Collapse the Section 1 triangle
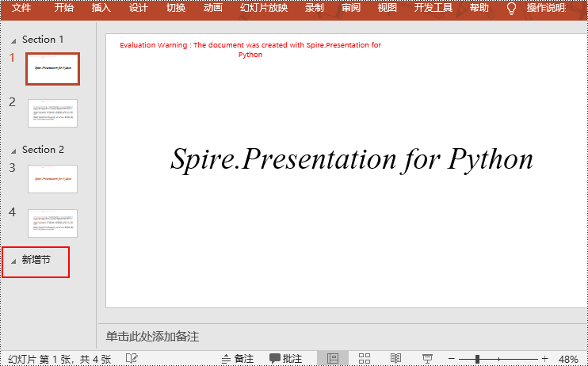This screenshot has height=366, width=588. [13, 41]
